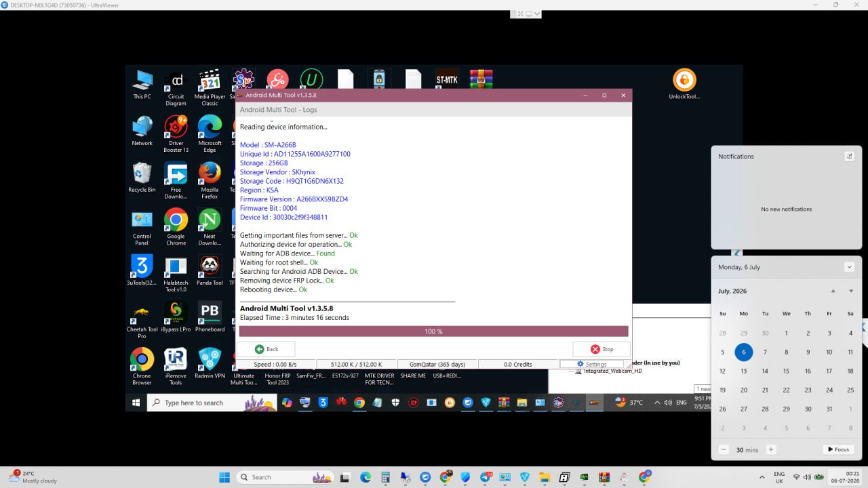The image size is (868, 488).
Task: Launch Google Chrome from the desktop
Action: coord(176,228)
